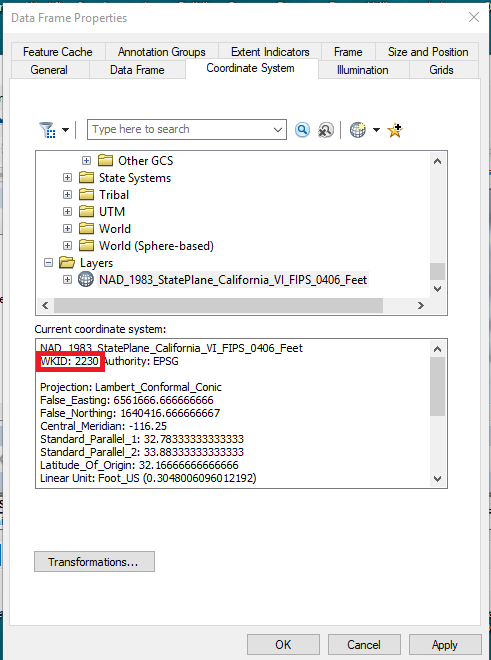Image resolution: width=491 pixels, height=660 pixels.
Task: Open the spatial filter dropdown arrow
Action: [65, 130]
